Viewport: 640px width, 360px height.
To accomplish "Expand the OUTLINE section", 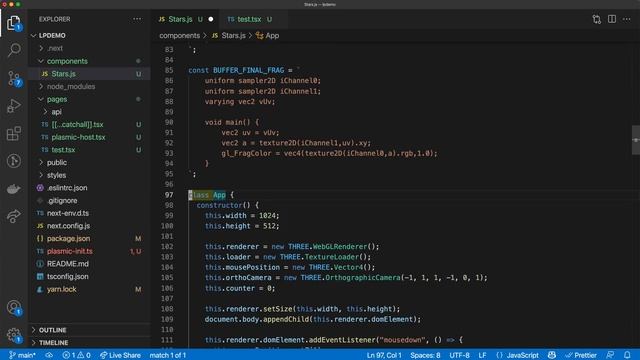I will [x=89, y=330].
